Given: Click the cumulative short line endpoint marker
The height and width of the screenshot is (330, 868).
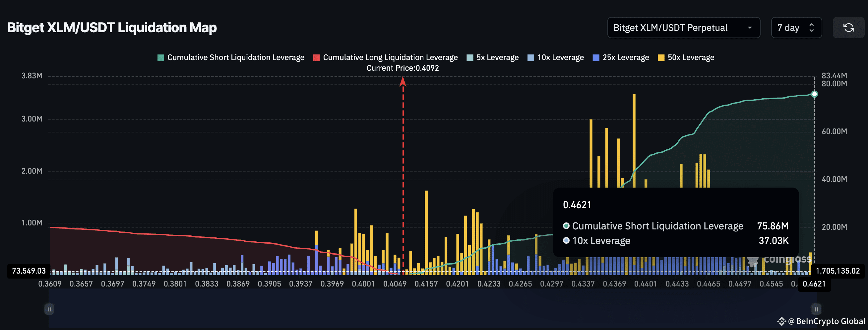Looking at the screenshot, I should tap(814, 94).
